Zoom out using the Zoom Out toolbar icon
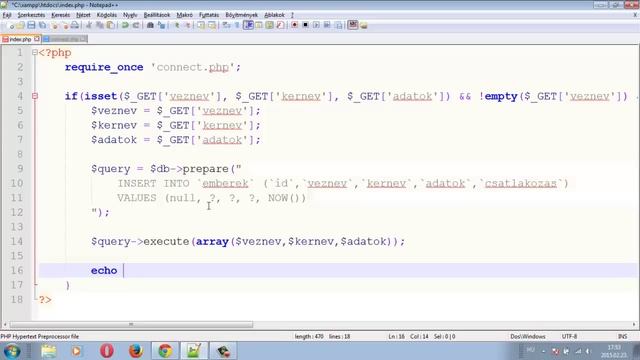 tap(188, 25)
